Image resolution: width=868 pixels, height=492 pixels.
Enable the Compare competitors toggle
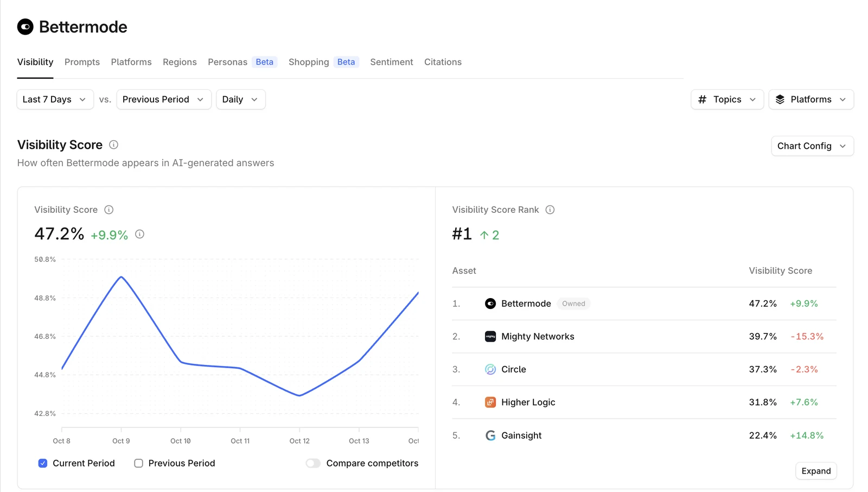(x=313, y=463)
